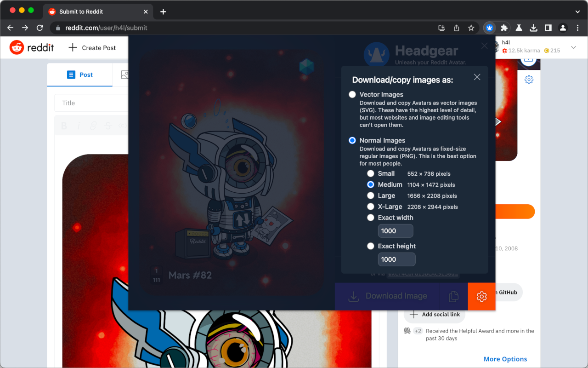Click the browser address bar URL
Image resolution: width=588 pixels, height=368 pixels.
tap(106, 28)
